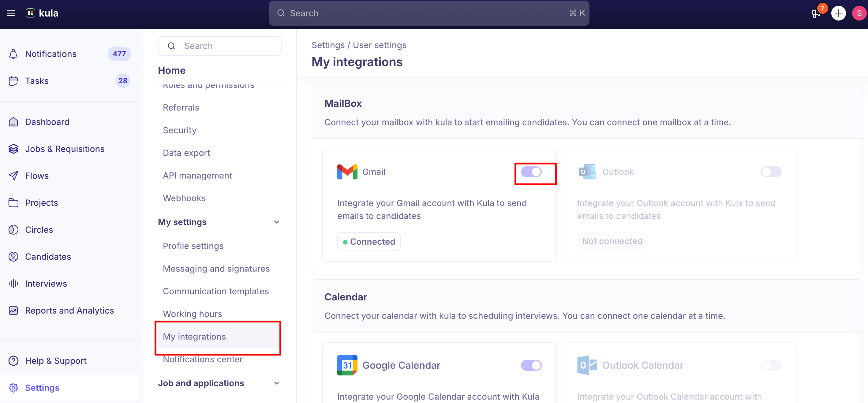This screenshot has height=403, width=868.
Task: Click the Tasks calendar icon
Action: click(x=13, y=81)
